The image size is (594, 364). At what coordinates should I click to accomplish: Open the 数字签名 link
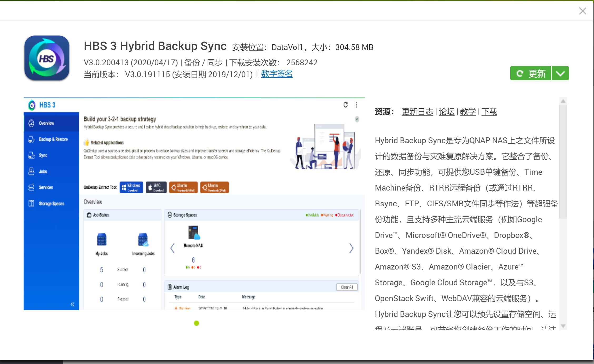click(x=276, y=74)
